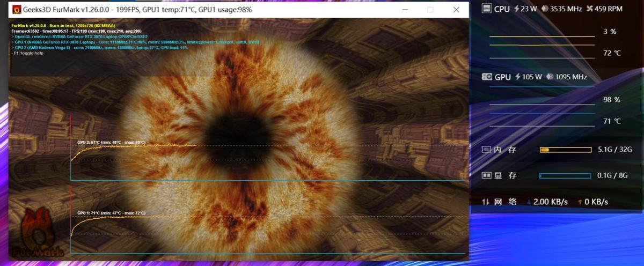
Task: Click the GPU label in the widget
Action: click(x=503, y=77)
